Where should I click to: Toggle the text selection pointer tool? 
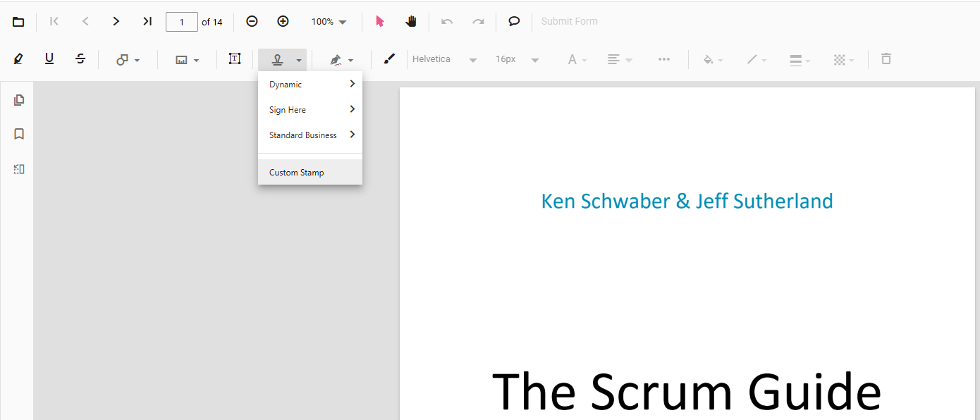click(380, 21)
